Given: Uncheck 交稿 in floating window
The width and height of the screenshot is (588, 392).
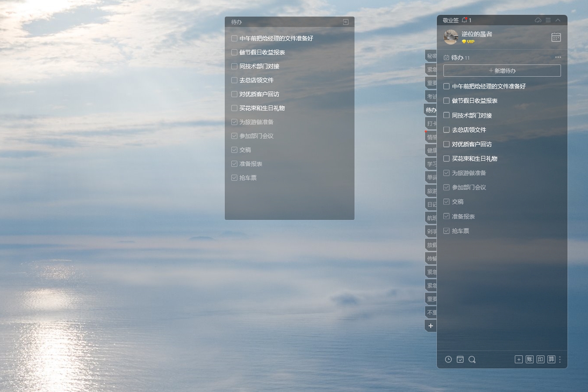Looking at the screenshot, I should [x=234, y=150].
